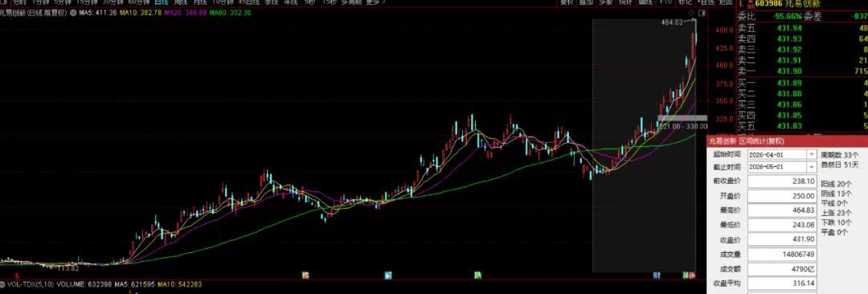Open the 起始时间 start date dropdown
This screenshot has height=294, width=868.
(x=812, y=154)
